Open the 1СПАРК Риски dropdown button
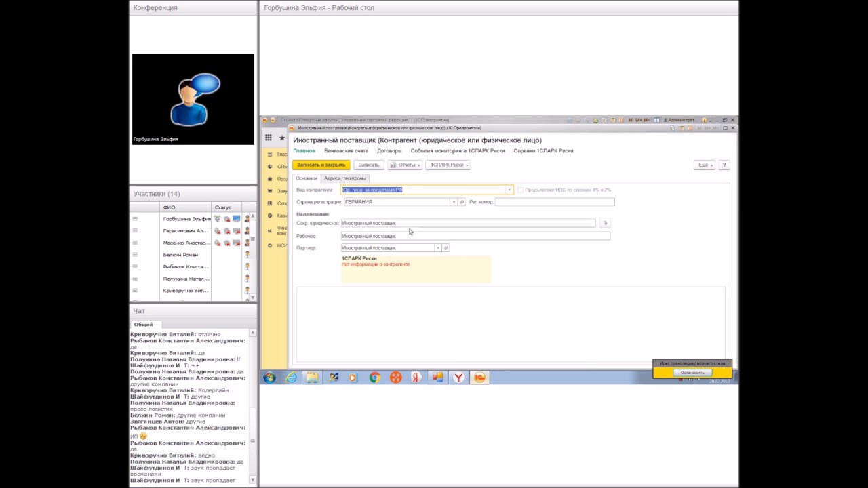Image resolution: width=868 pixels, height=488 pixels. tap(448, 165)
